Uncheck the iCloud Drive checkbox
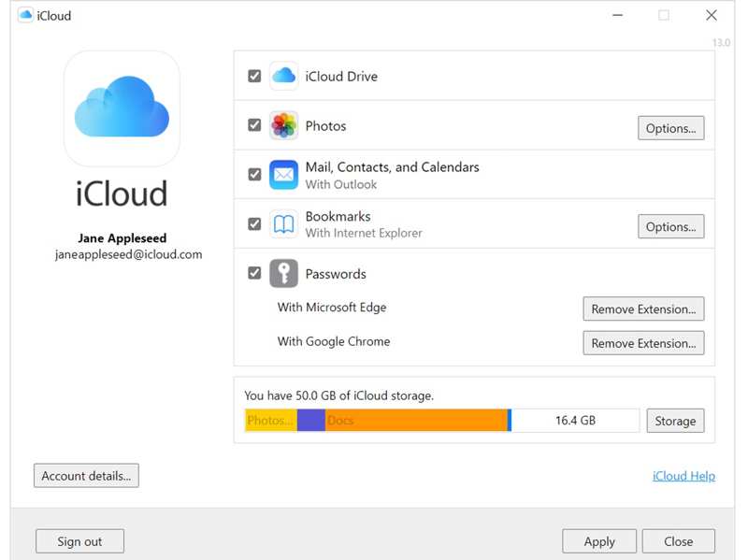 click(254, 76)
